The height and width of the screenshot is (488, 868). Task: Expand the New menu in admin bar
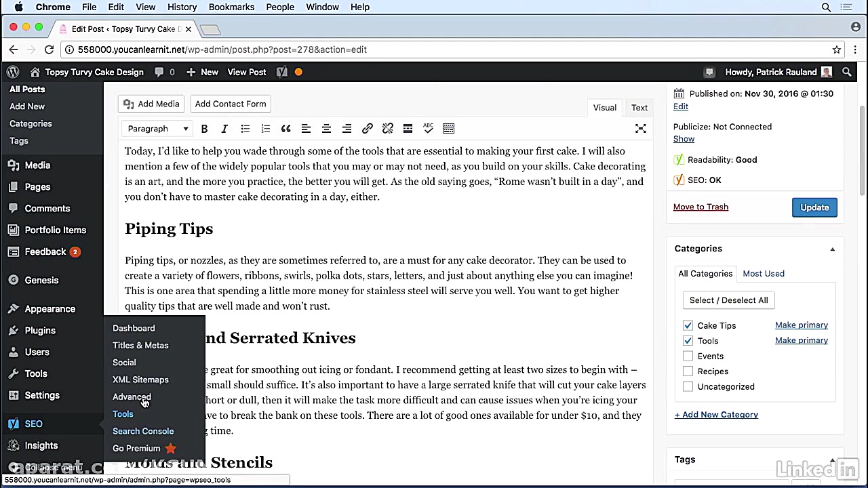click(202, 72)
